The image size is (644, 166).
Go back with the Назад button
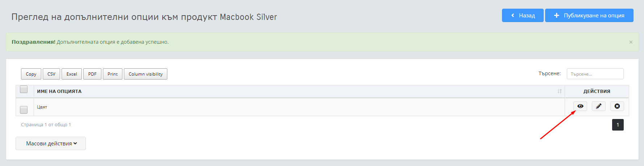click(523, 15)
